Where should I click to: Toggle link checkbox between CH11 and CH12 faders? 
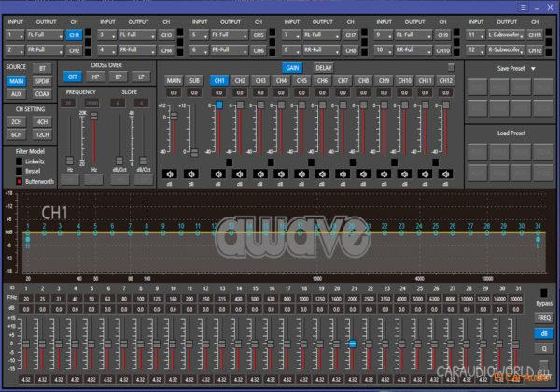coord(435,162)
